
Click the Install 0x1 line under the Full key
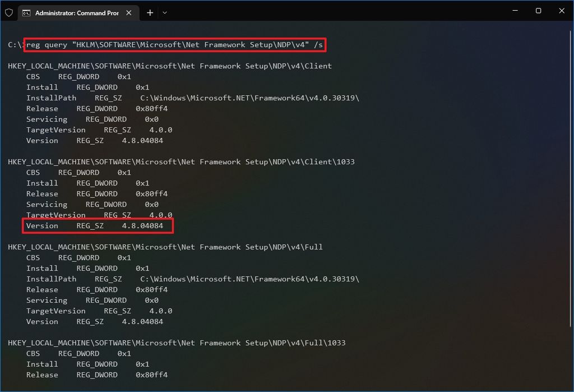(88, 269)
